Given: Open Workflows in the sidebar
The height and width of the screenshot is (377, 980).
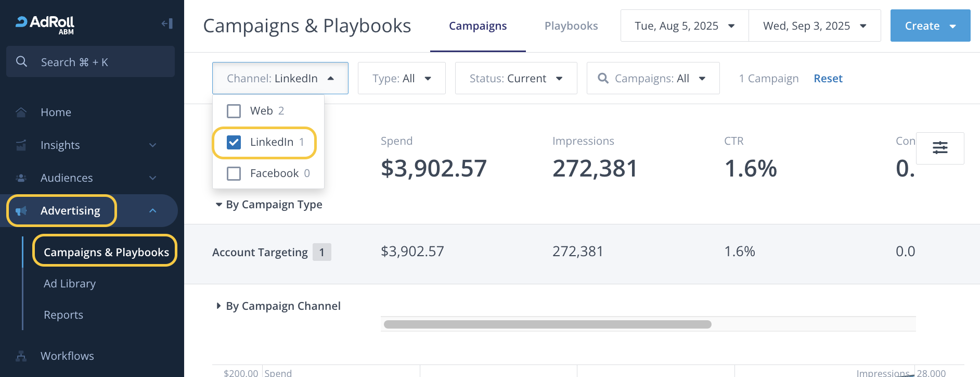Looking at the screenshot, I should [x=67, y=356].
